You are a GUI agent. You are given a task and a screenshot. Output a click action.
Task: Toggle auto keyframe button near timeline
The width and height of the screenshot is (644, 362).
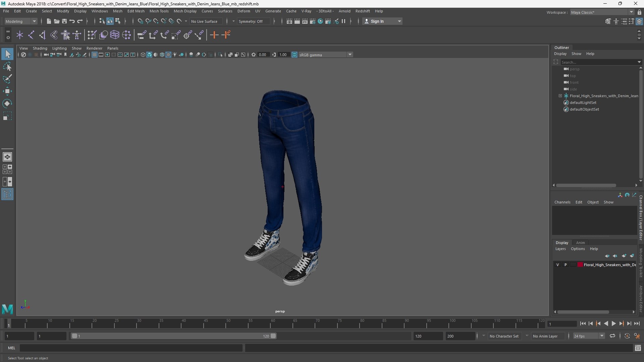627,336
